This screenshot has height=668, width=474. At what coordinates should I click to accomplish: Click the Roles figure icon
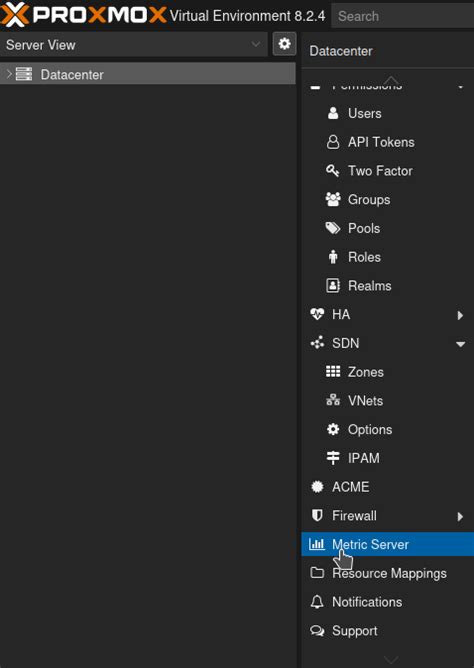coord(333,257)
